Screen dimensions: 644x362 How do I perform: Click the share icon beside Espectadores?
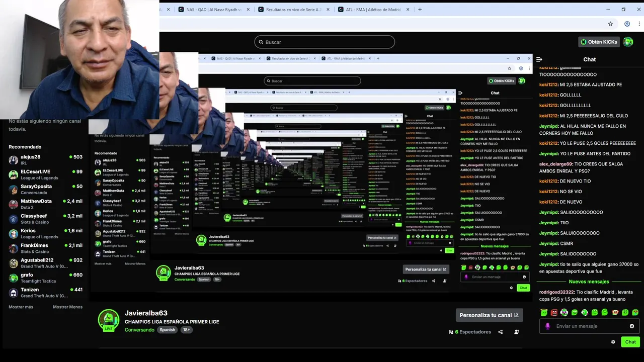coord(500,332)
